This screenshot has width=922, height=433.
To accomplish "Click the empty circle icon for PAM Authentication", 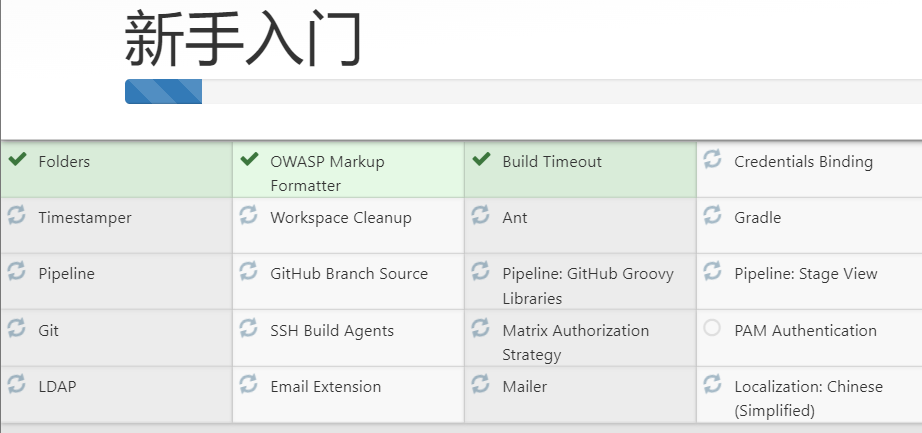I will click(712, 328).
